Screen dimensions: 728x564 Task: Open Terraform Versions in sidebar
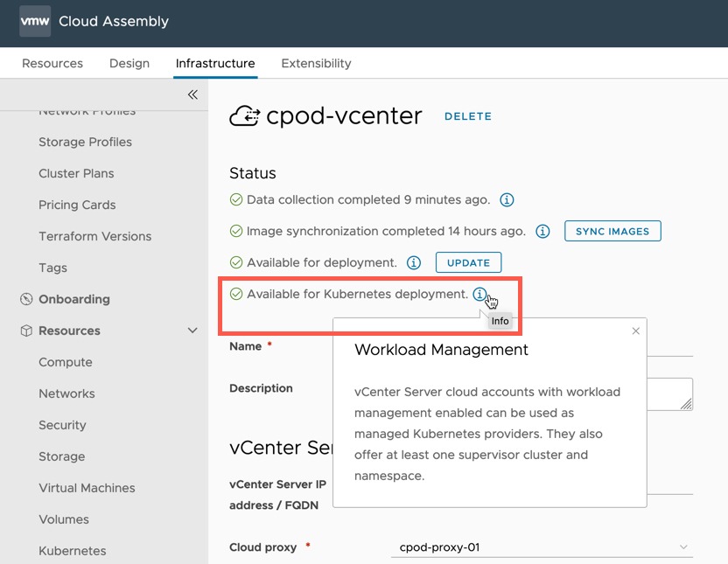(95, 236)
